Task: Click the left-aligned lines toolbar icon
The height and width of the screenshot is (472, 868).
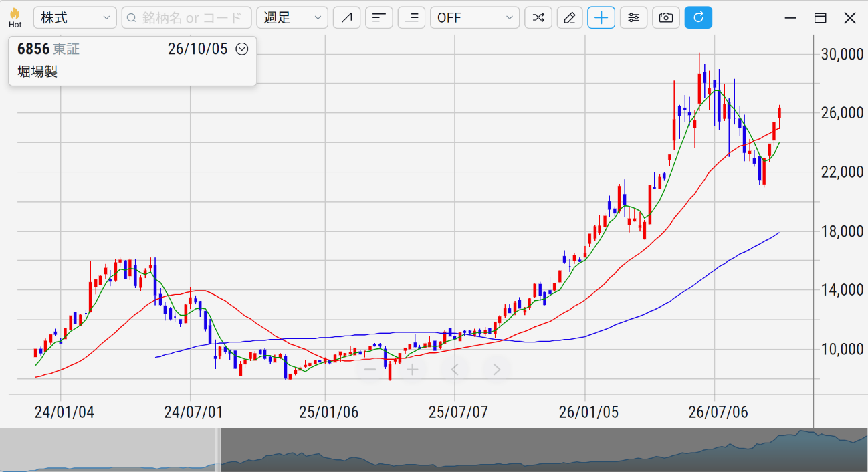Action: click(x=379, y=18)
